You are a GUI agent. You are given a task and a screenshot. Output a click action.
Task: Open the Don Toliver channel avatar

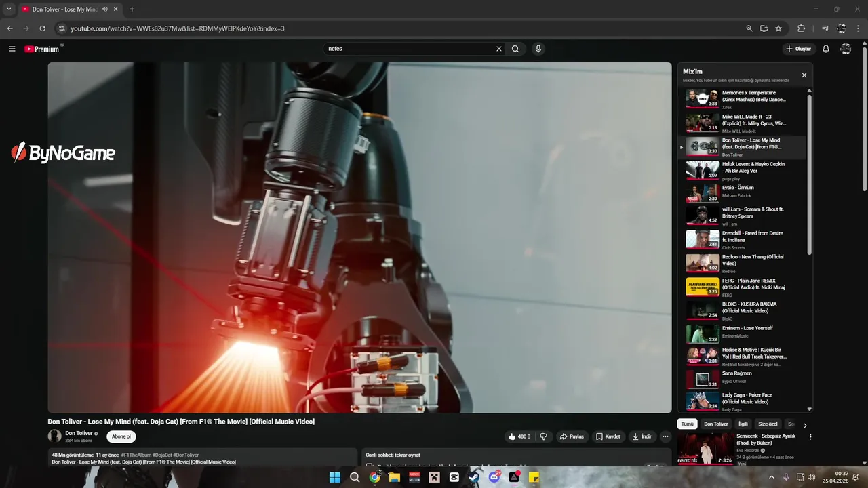[x=54, y=436]
